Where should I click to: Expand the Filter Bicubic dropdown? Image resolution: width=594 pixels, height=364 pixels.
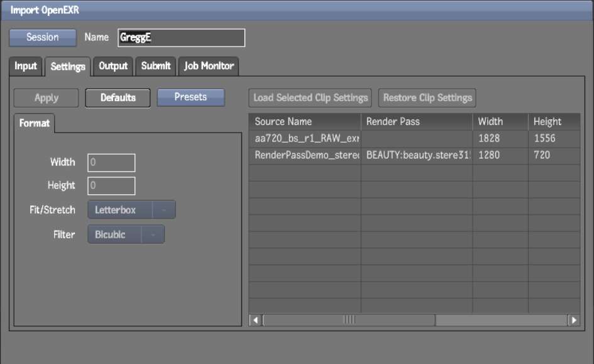pyautogui.click(x=126, y=234)
